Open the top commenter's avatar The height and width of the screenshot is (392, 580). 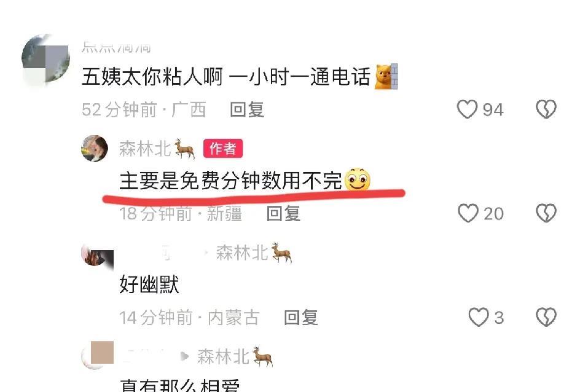click(x=46, y=59)
